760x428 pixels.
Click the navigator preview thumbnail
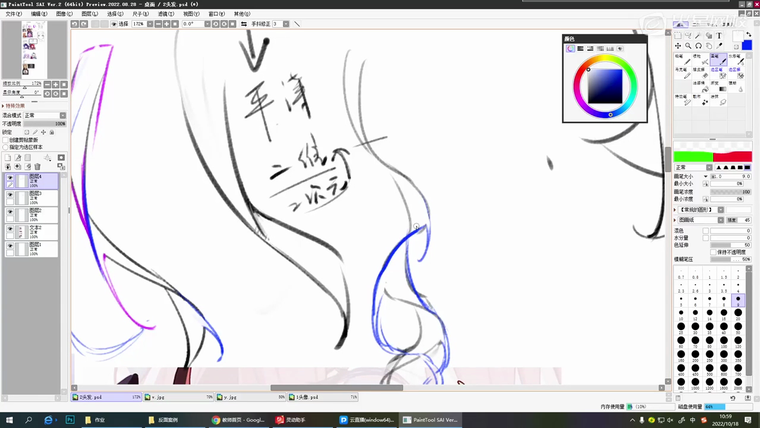(x=34, y=48)
